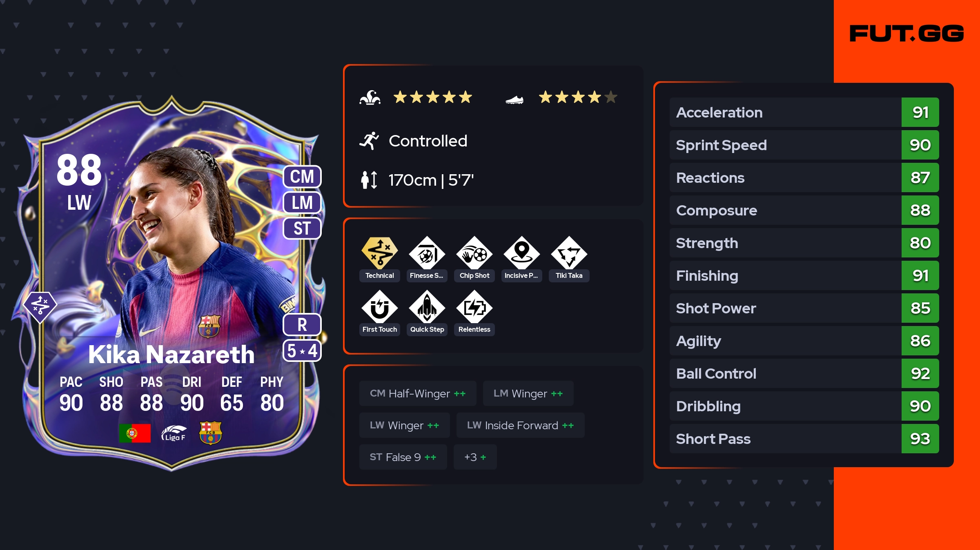
Task: Open the FUT.GG logo link
Action: (906, 33)
